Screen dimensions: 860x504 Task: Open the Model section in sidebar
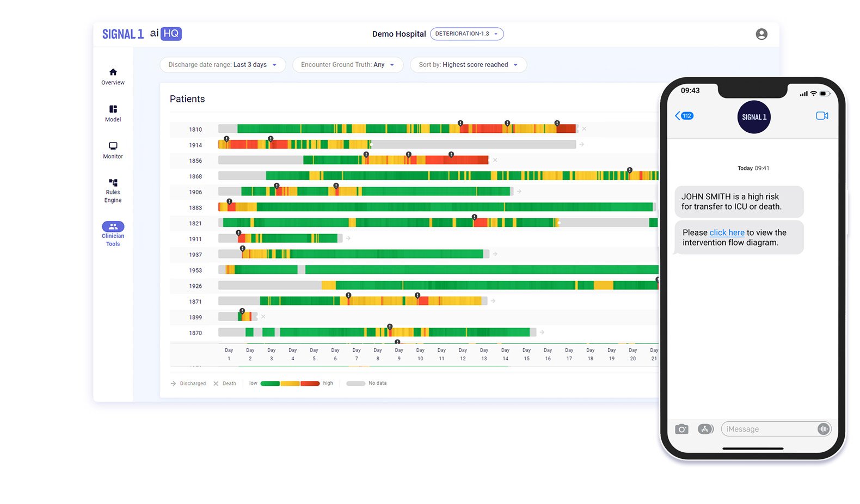[113, 109]
